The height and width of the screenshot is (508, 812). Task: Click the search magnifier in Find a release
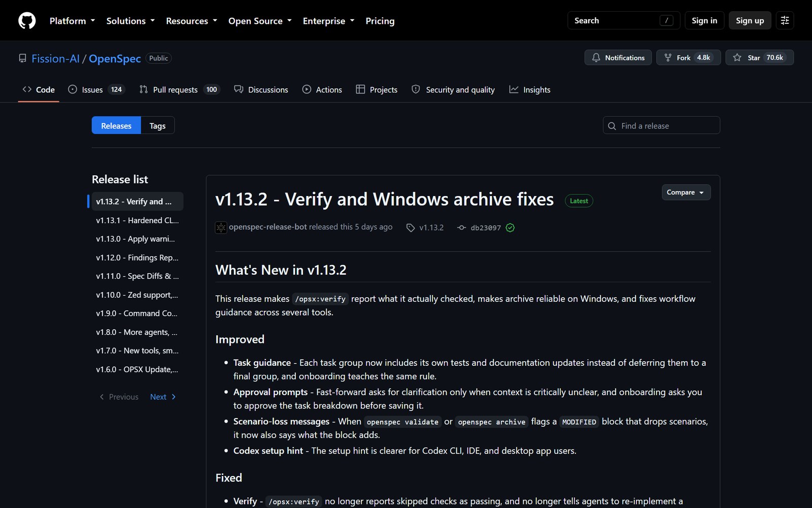(x=612, y=126)
